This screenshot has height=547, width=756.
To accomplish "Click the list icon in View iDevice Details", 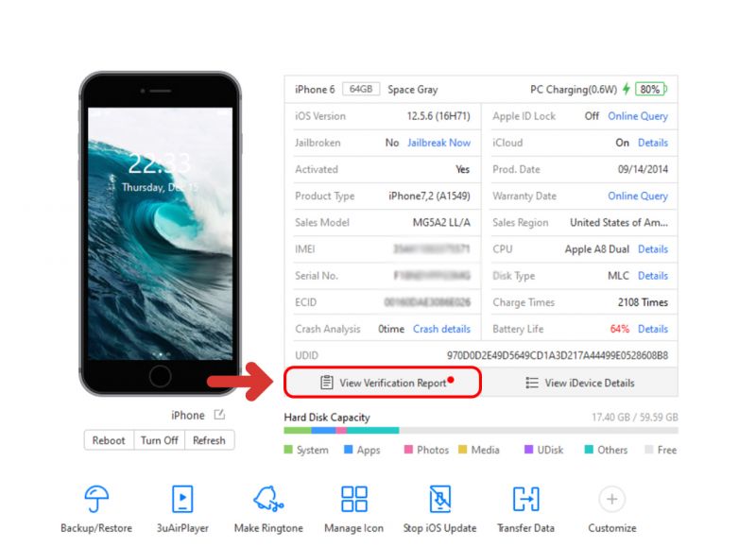I will [x=532, y=383].
